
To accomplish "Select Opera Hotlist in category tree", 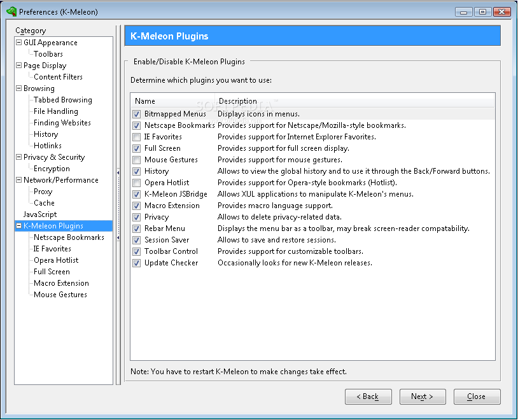I will click(56, 260).
